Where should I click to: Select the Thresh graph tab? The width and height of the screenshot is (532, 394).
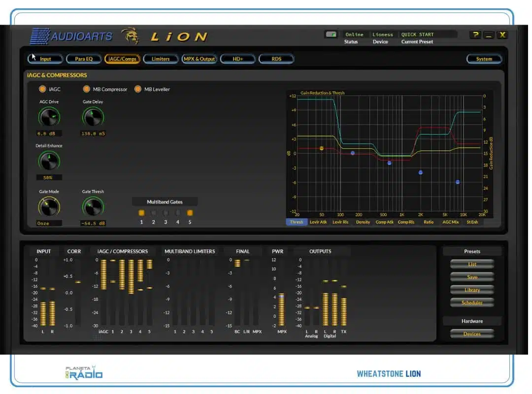(x=297, y=222)
